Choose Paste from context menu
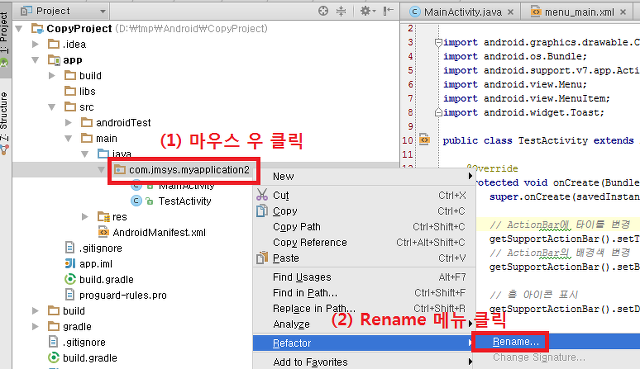Screen dimensions: 640x369 (x=364, y=258)
